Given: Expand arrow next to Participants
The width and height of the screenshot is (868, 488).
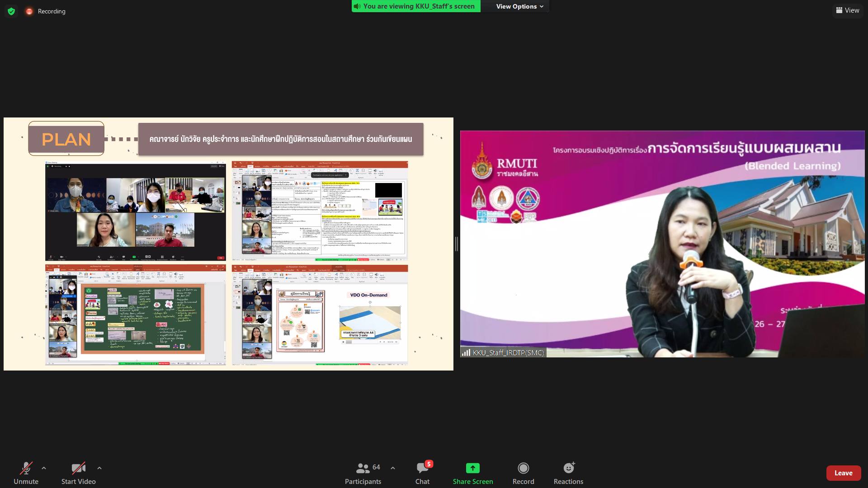Looking at the screenshot, I should click(x=393, y=468).
